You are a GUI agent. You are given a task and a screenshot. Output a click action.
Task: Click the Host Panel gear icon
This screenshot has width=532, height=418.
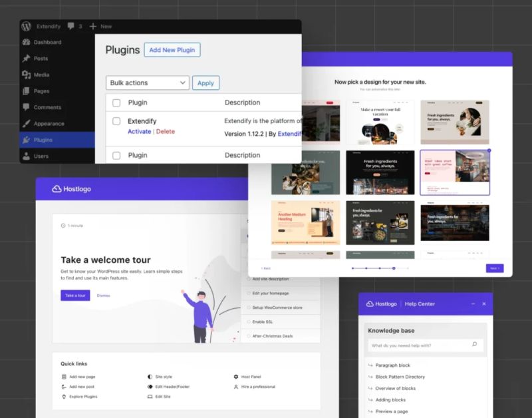pyautogui.click(x=236, y=377)
